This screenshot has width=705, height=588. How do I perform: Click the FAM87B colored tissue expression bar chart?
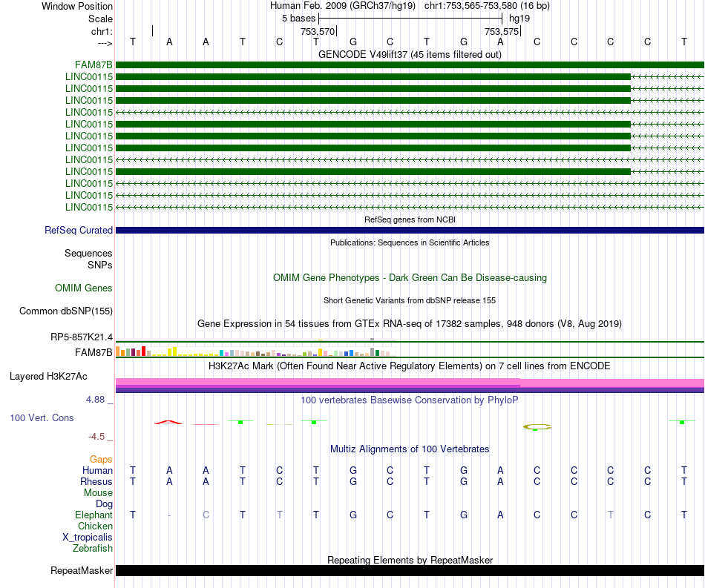[x=255, y=351]
